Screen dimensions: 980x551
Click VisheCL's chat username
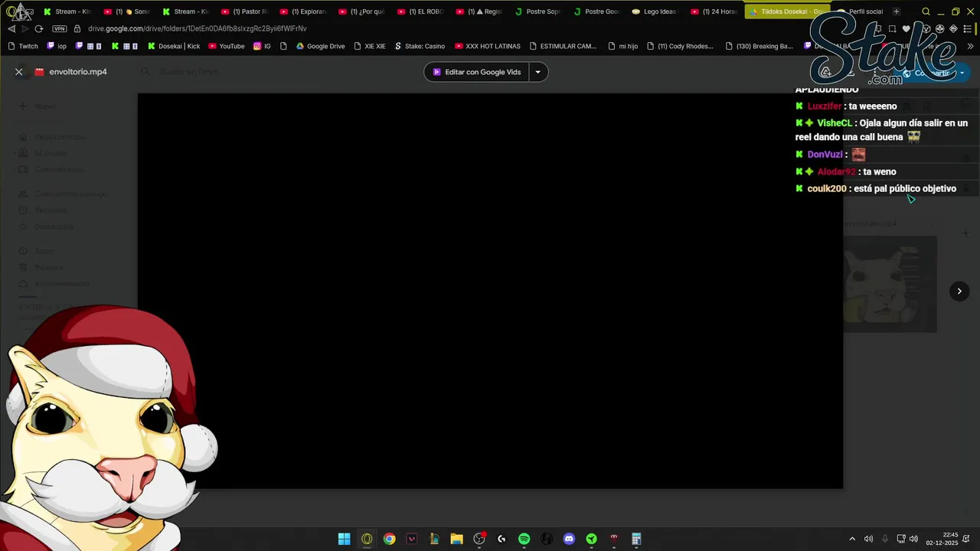[x=835, y=123]
